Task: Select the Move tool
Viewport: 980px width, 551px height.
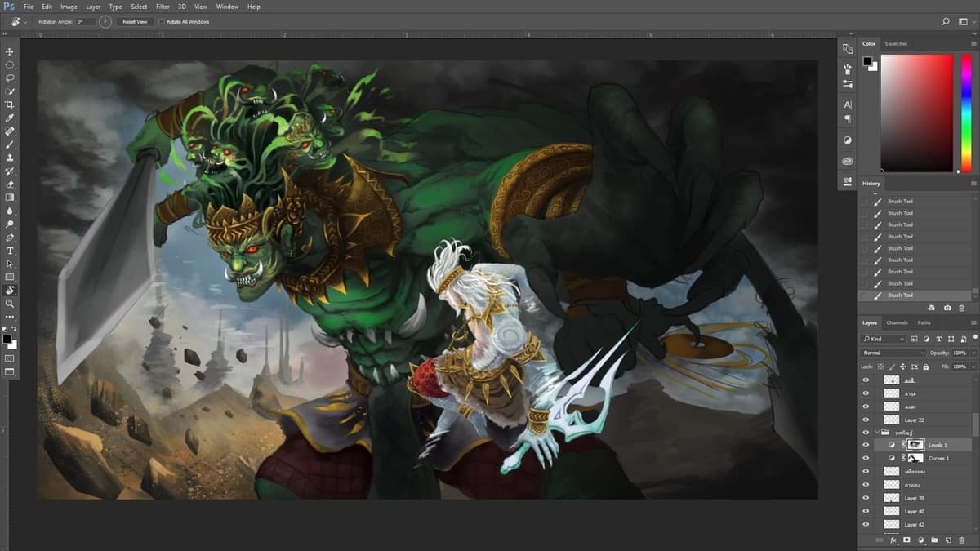Action: point(10,51)
